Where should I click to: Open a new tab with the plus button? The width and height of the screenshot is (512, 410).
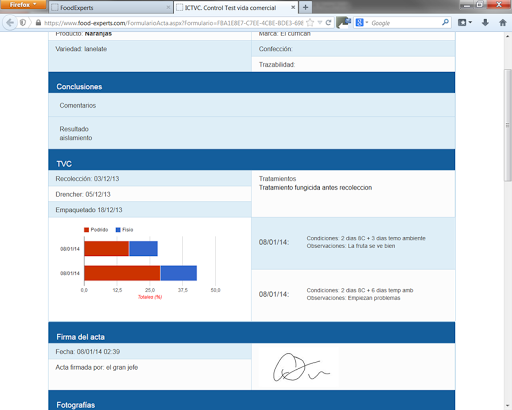pos(305,7)
